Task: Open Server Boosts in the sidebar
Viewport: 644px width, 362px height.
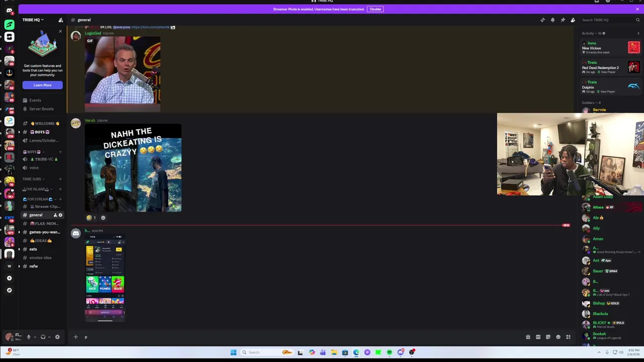Action: [x=42, y=109]
